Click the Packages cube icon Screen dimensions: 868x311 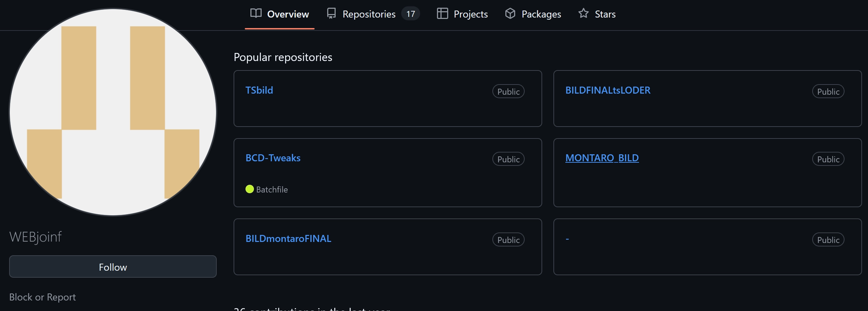coord(510,13)
